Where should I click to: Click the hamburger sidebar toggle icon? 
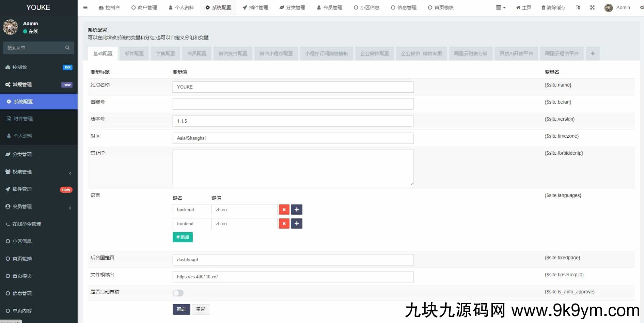pos(85,7)
